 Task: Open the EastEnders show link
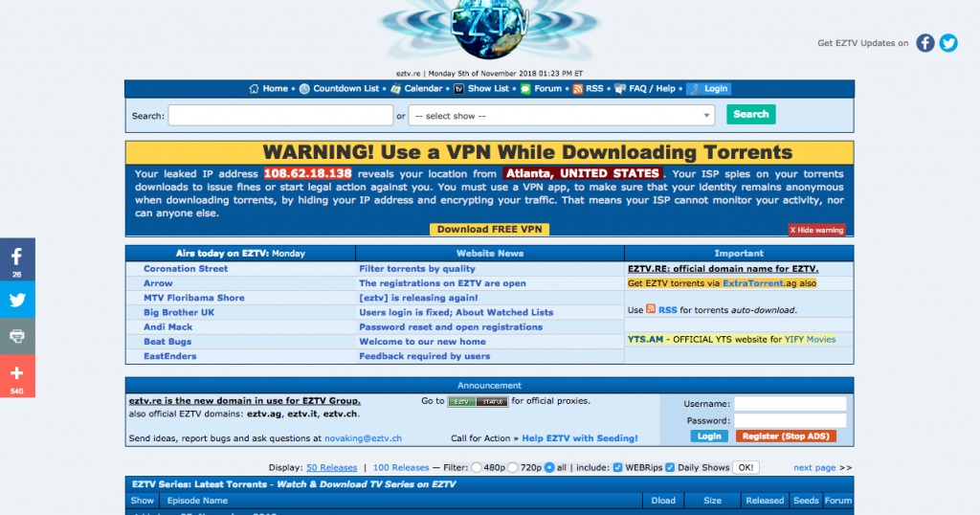point(170,356)
